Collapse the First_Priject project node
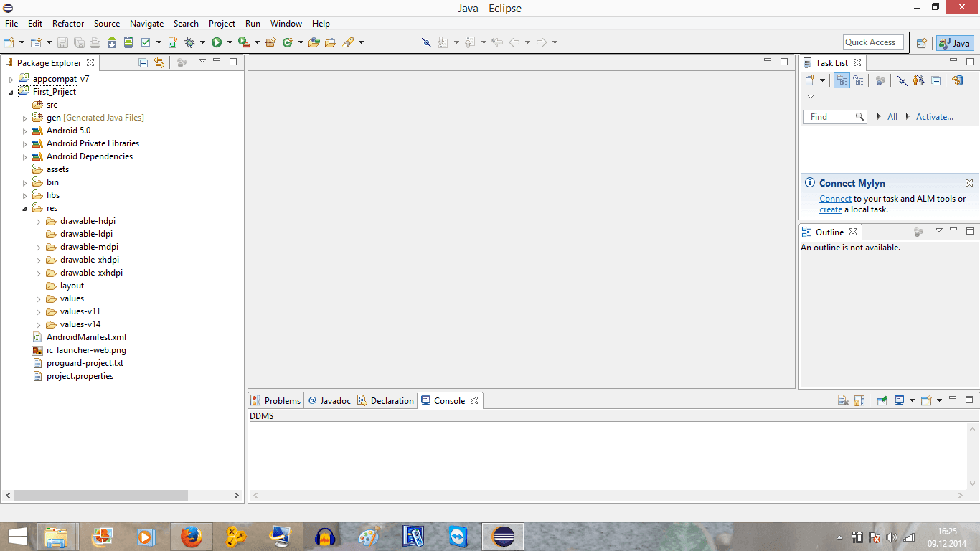The image size is (980, 551). tap(11, 92)
